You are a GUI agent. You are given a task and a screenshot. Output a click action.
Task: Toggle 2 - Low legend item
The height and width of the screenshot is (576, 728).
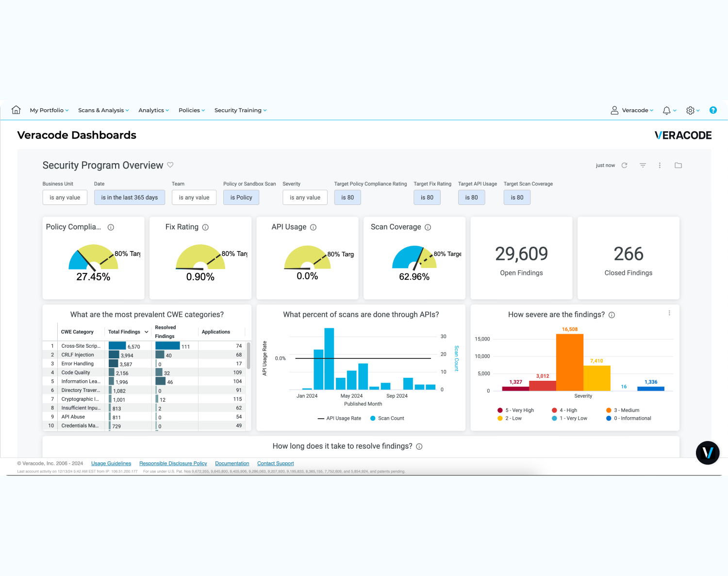[510, 418]
